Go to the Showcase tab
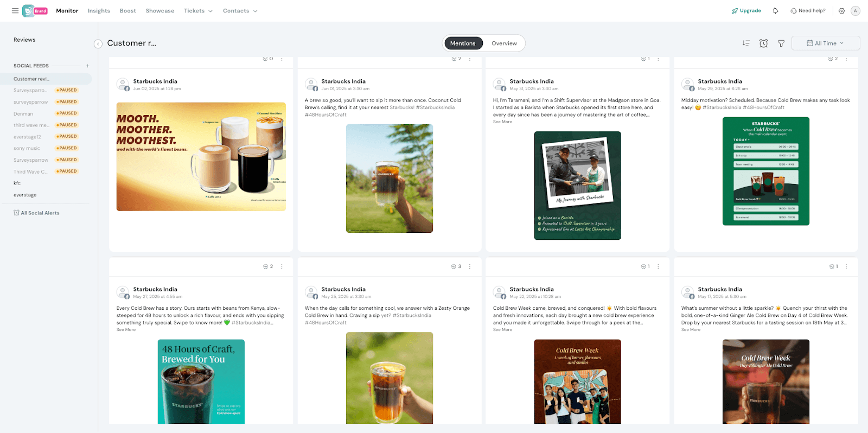Image resolution: width=868 pixels, height=433 pixels. pos(160,11)
